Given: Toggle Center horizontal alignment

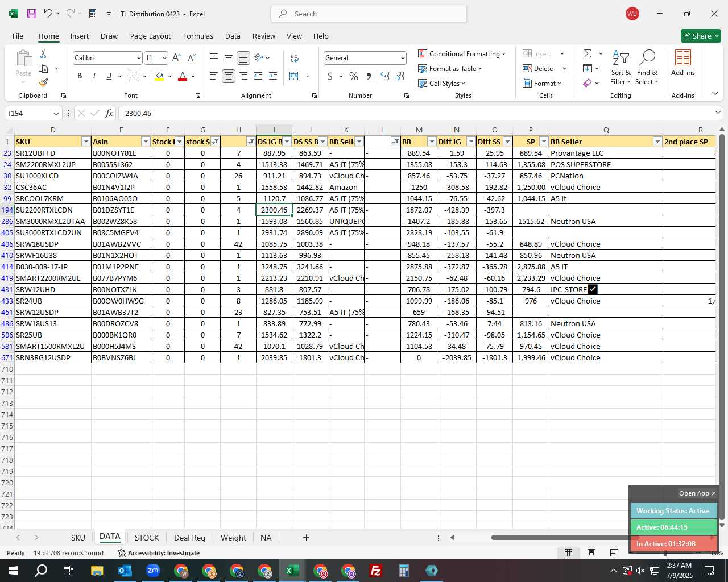Looking at the screenshot, I should pyautogui.click(x=229, y=76).
